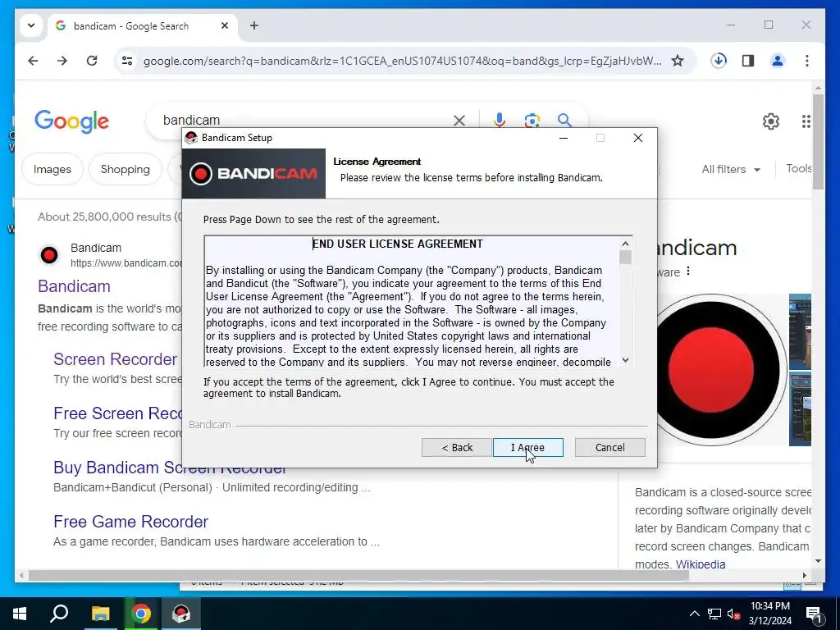Click the Bandicam logo banner in setup
Image resolution: width=840 pixels, height=630 pixels.
click(x=253, y=174)
